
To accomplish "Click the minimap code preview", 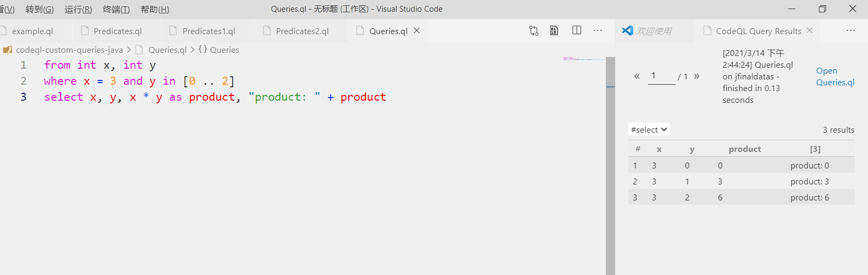I will (577, 59).
